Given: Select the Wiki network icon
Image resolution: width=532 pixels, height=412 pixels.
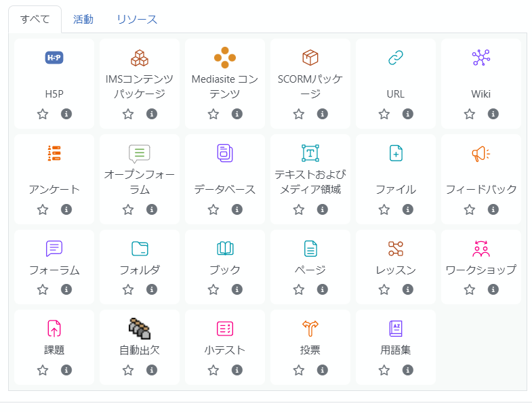Looking at the screenshot, I should (481, 58).
